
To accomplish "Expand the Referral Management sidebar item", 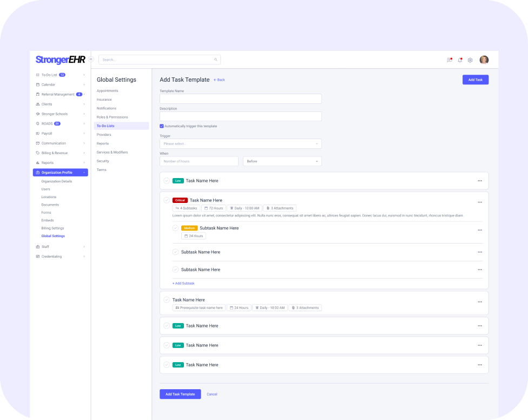I will (x=58, y=94).
